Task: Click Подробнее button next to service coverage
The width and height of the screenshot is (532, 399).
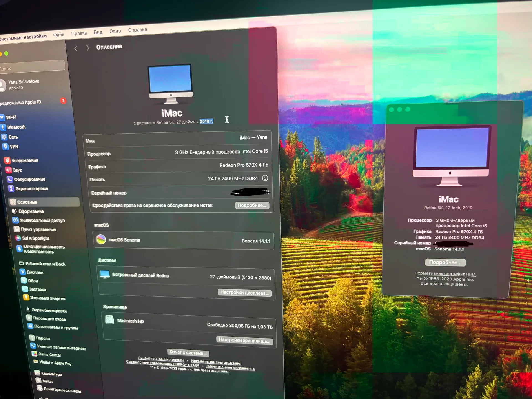Action: (252, 205)
